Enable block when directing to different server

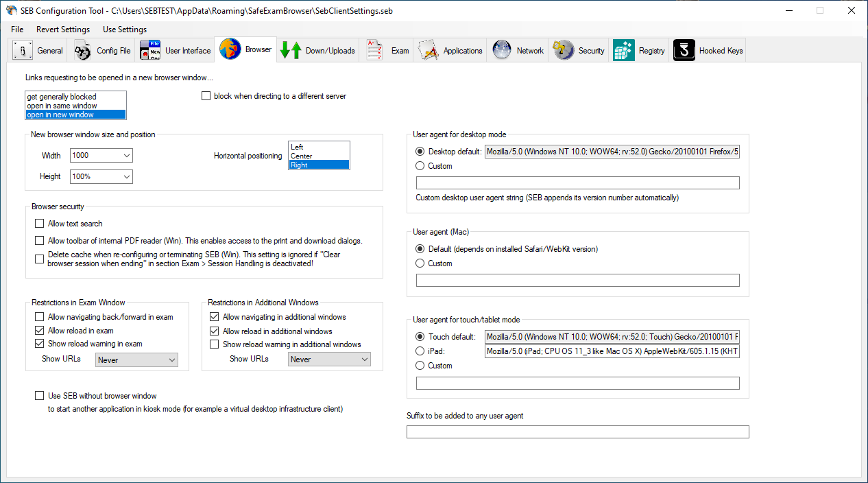(206, 96)
